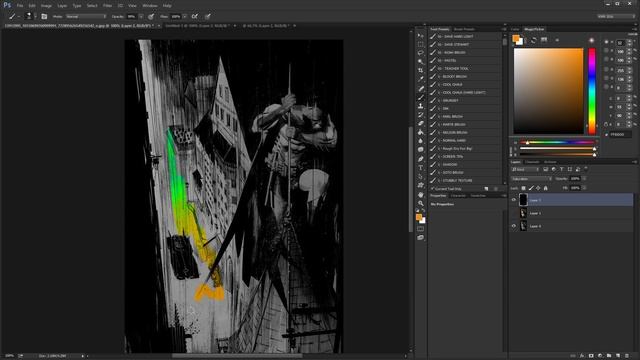
Task: Select the Pen tool
Action: click(420, 159)
